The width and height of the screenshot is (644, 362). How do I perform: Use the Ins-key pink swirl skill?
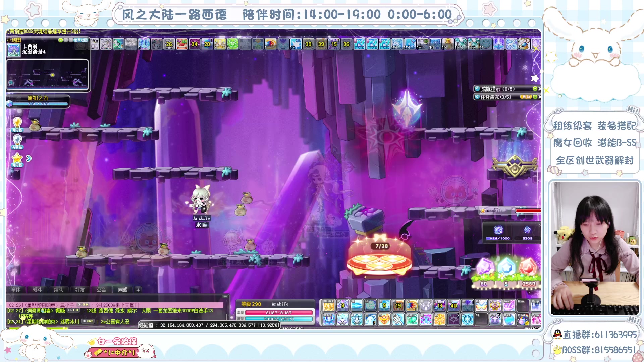coord(509,305)
